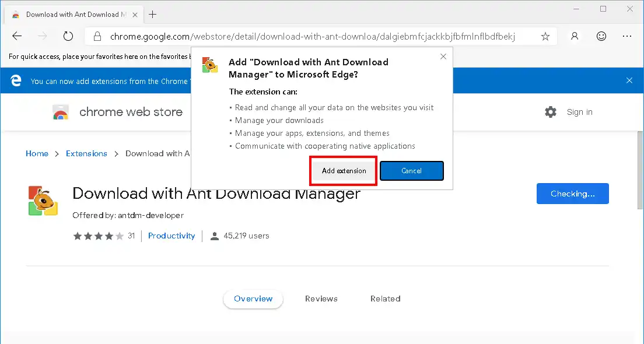
Task: Click the Add extension button
Action: (x=344, y=171)
